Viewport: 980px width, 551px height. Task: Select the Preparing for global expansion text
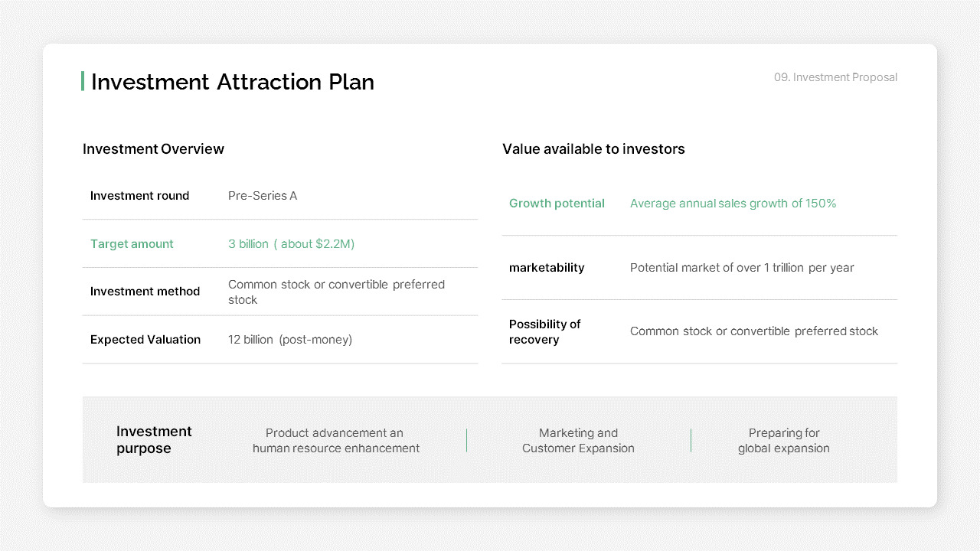[784, 441]
